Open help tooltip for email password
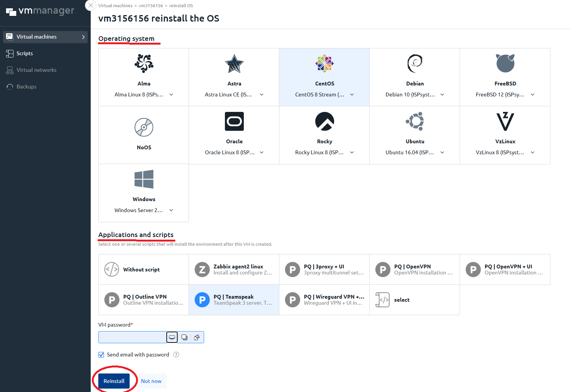The image size is (570, 392). [x=176, y=355]
